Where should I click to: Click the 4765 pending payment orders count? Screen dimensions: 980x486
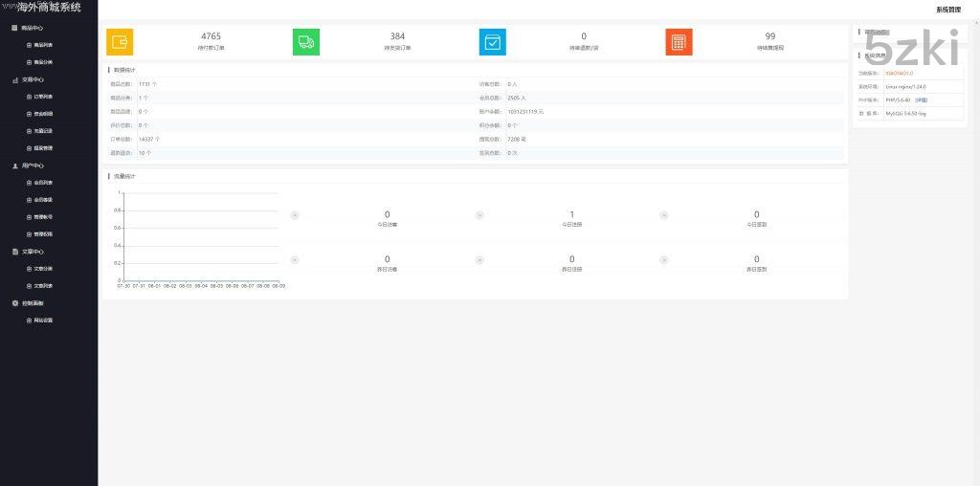pyautogui.click(x=211, y=36)
